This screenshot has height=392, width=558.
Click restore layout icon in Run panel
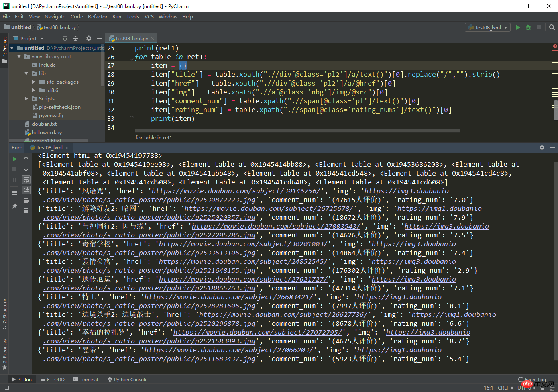tap(14, 193)
